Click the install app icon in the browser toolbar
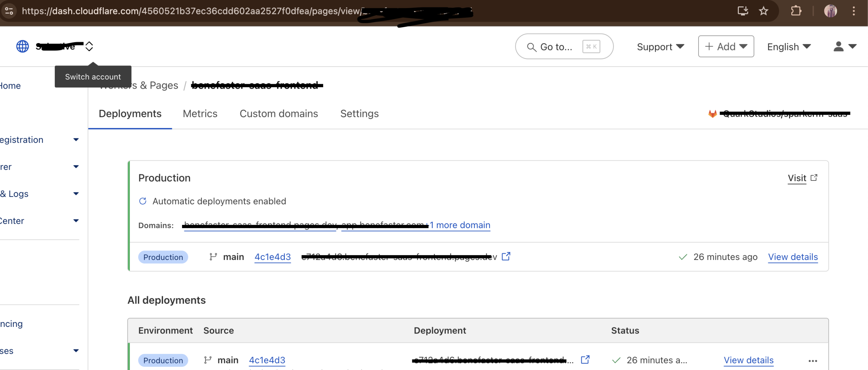Viewport: 868px width, 370px height. pos(742,11)
